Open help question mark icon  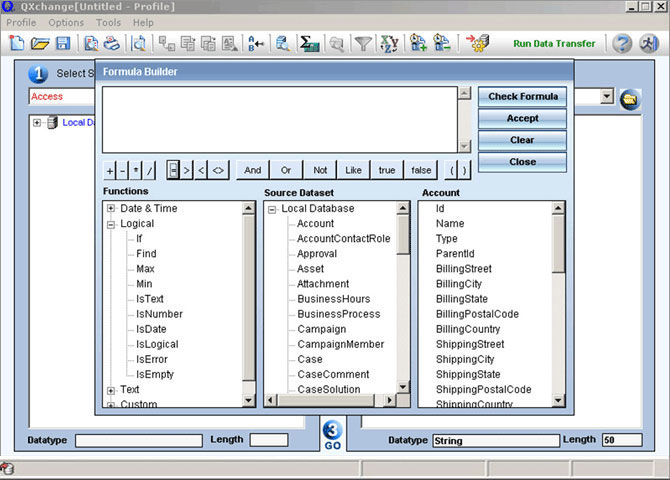(622, 44)
